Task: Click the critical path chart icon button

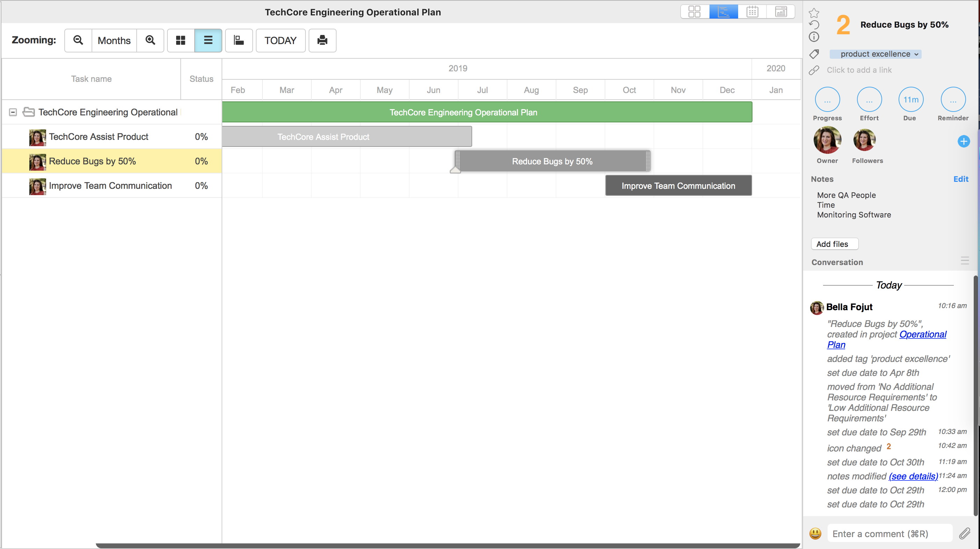Action: point(239,40)
